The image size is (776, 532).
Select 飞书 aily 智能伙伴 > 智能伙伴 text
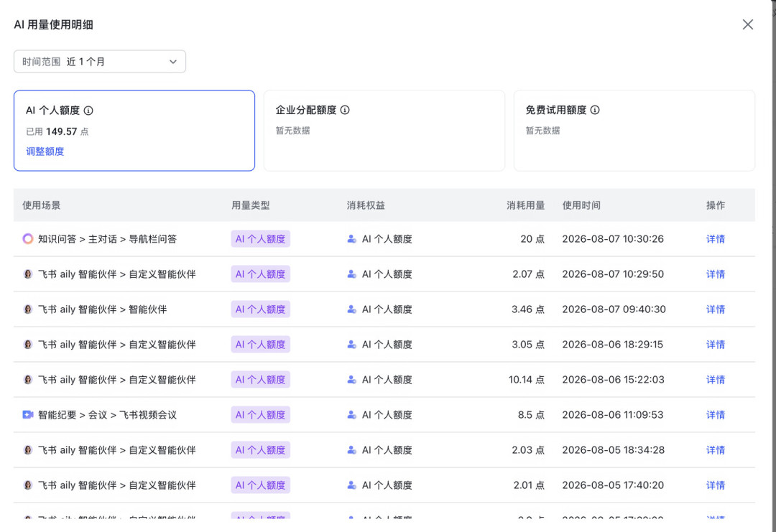click(103, 309)
